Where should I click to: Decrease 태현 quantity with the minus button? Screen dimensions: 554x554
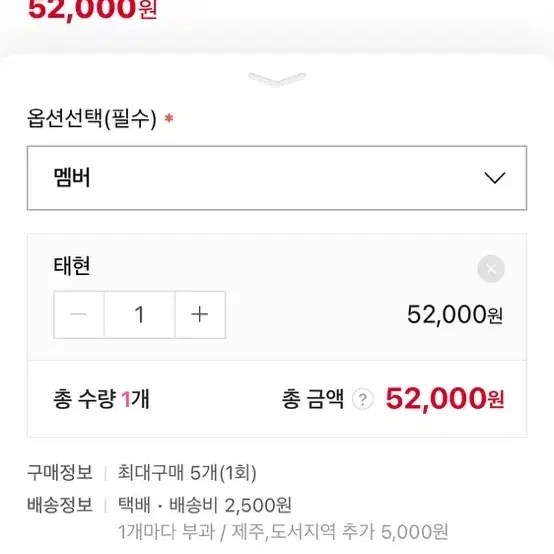[79, 314]
